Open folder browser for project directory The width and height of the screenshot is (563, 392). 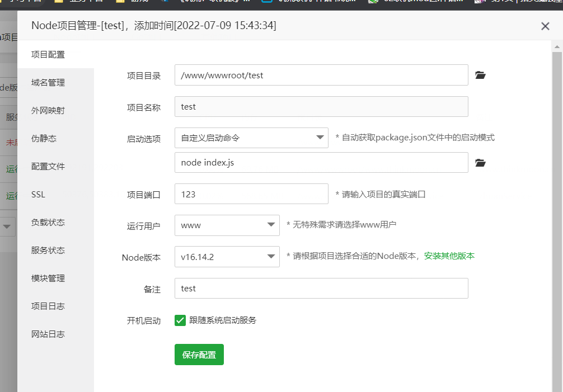(480, 75)
